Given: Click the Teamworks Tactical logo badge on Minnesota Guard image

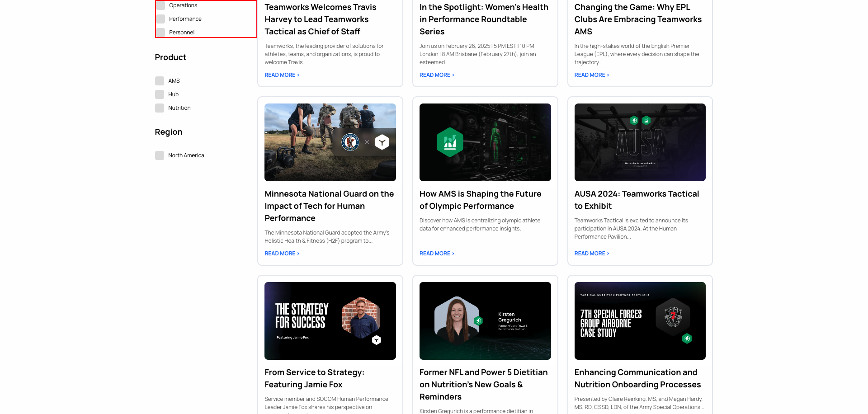Looking at the screenshot, I should (382, 142).
